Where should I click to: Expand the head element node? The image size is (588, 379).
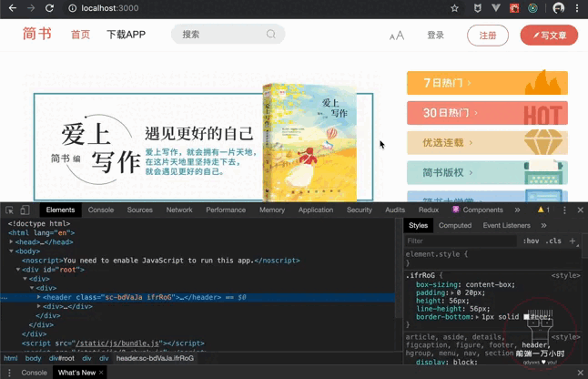coord(11,242)
